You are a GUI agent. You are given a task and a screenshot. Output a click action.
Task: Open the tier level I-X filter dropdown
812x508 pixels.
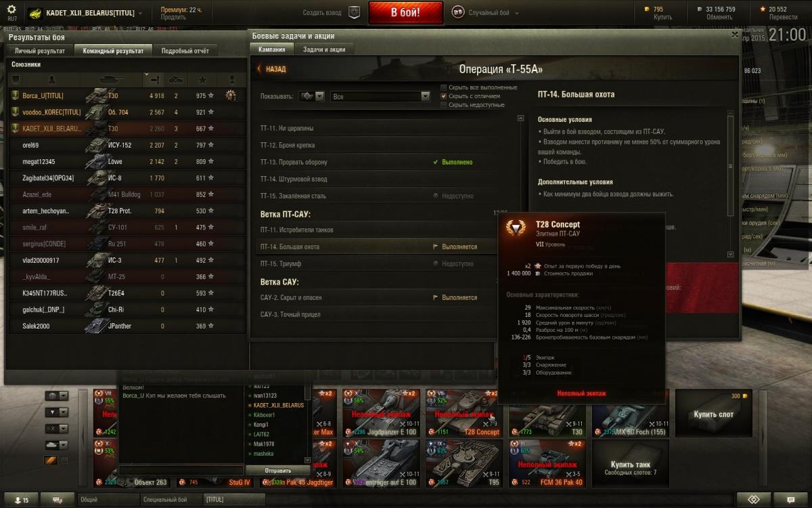57,429
